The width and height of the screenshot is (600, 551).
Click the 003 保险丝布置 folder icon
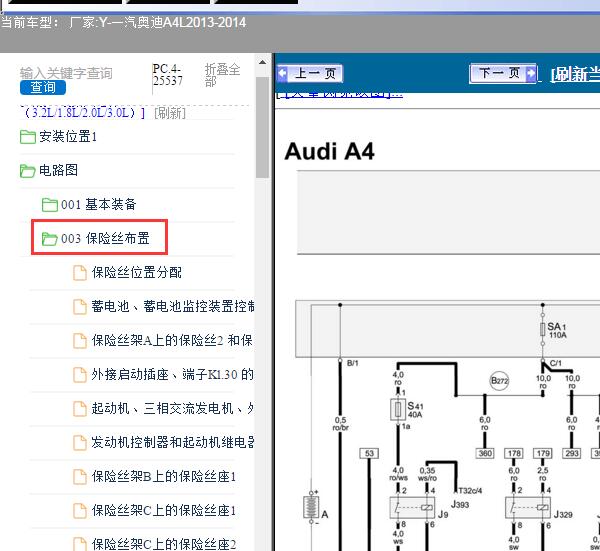[50, 239]
